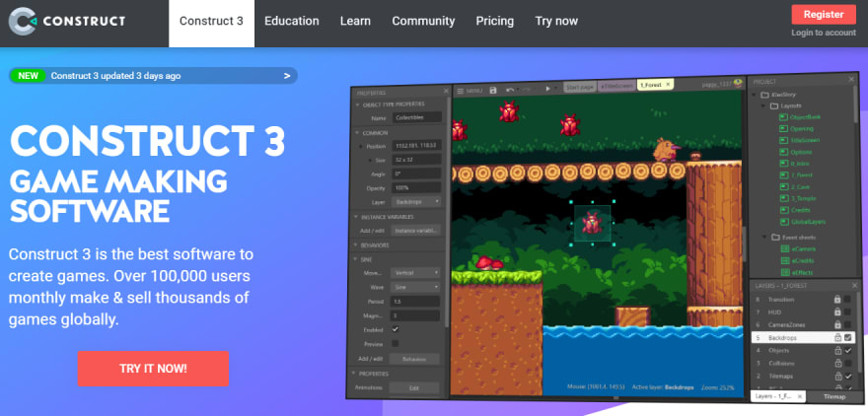The image size is (868, 416).
Task: Toggle visibility checkbox for Transition layer
Action: point(848,300)
